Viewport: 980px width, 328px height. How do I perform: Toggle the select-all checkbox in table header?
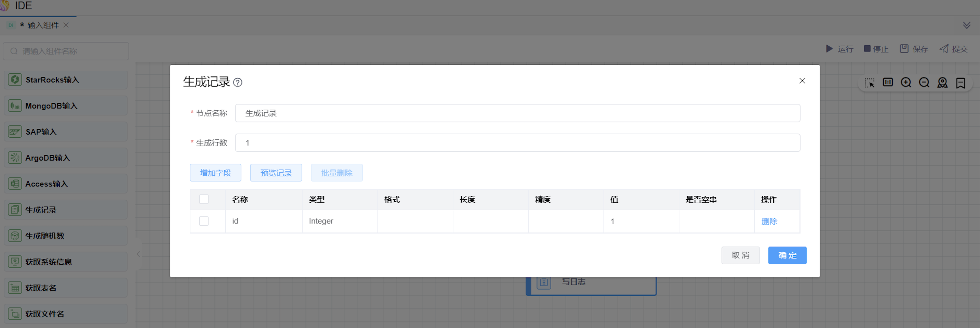(x=204, y=199)
